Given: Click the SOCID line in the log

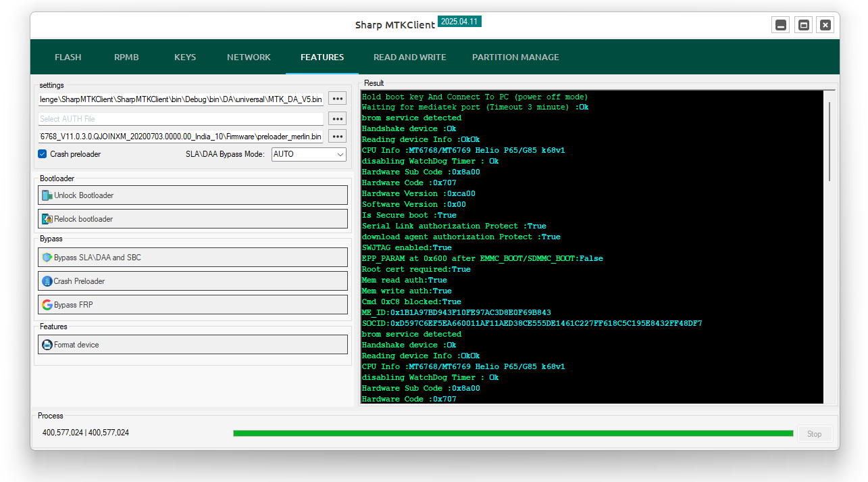Looking at the screenshot, I should click(532, 323).
